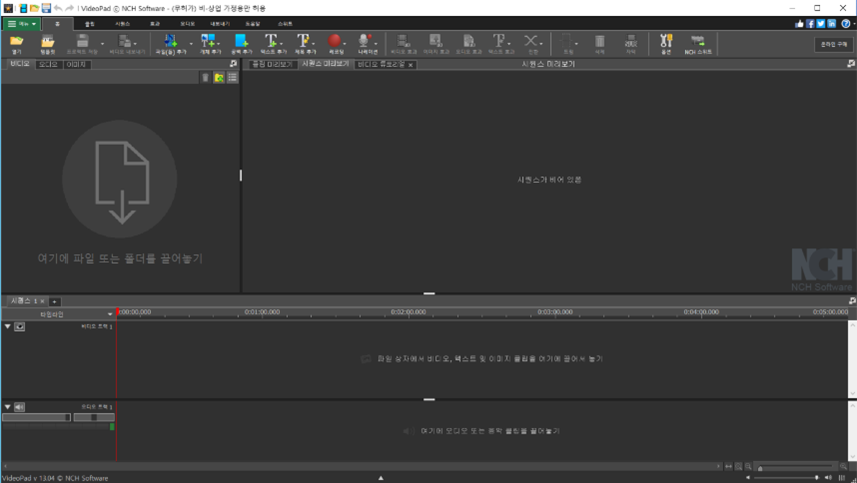Click the Add Objects (개체 추가) icon
The width and height of the screenshot is (857, 483).
[208, 41]
